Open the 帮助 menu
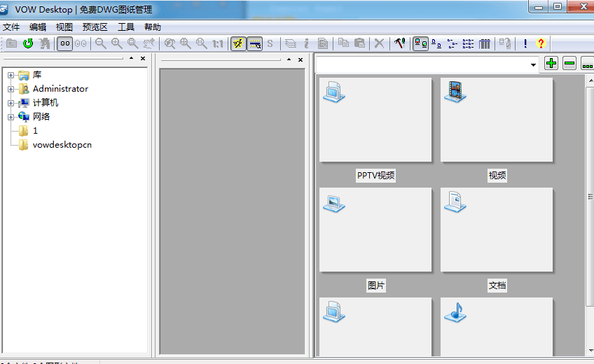Image resolution: width=594 pixels, height=364 pixels. point(153,27)
